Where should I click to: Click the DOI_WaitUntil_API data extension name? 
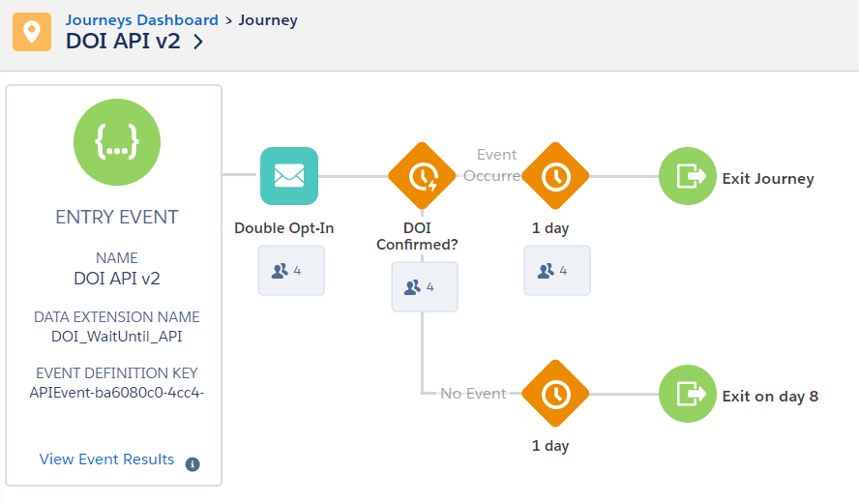click(117, 337)
